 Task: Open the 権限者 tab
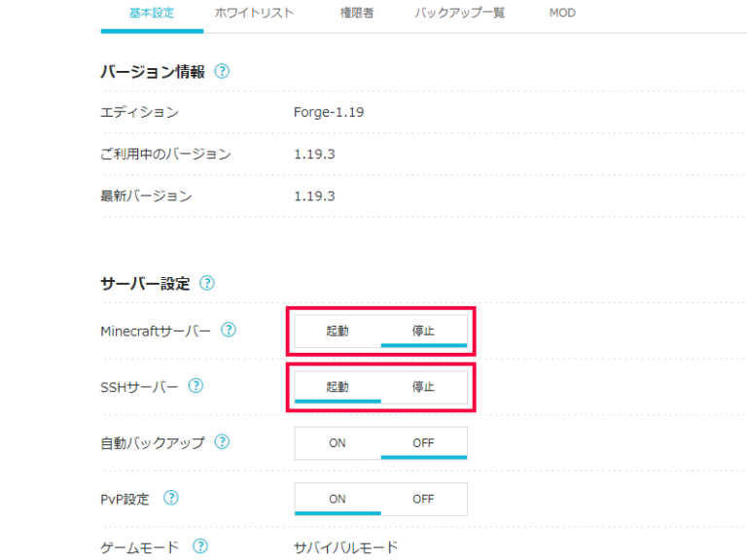357,14
